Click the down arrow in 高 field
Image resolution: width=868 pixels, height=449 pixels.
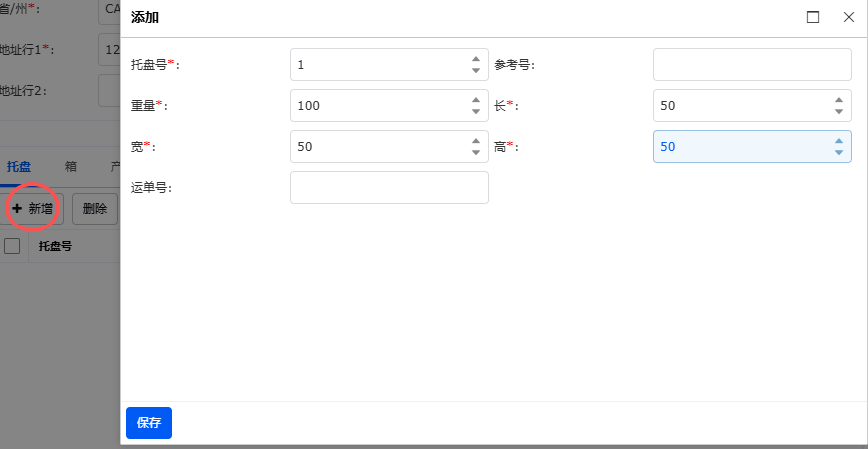[x=839, y=152]
